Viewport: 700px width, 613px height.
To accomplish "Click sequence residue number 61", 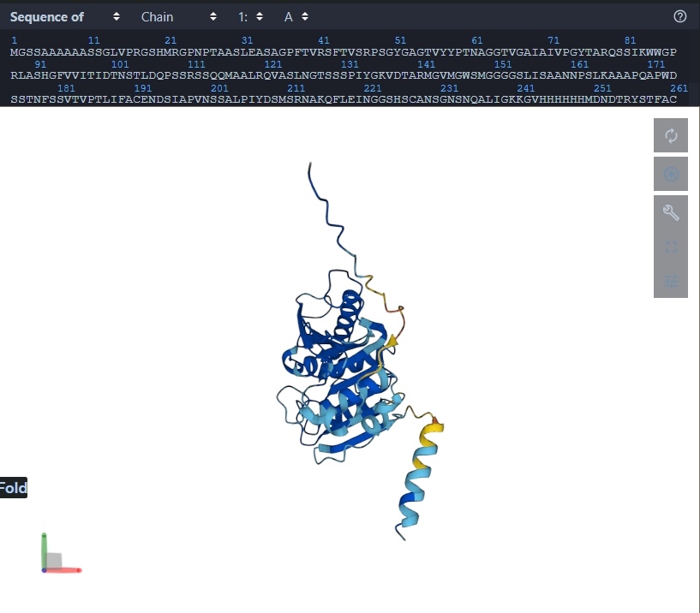I will pos(476,40).
